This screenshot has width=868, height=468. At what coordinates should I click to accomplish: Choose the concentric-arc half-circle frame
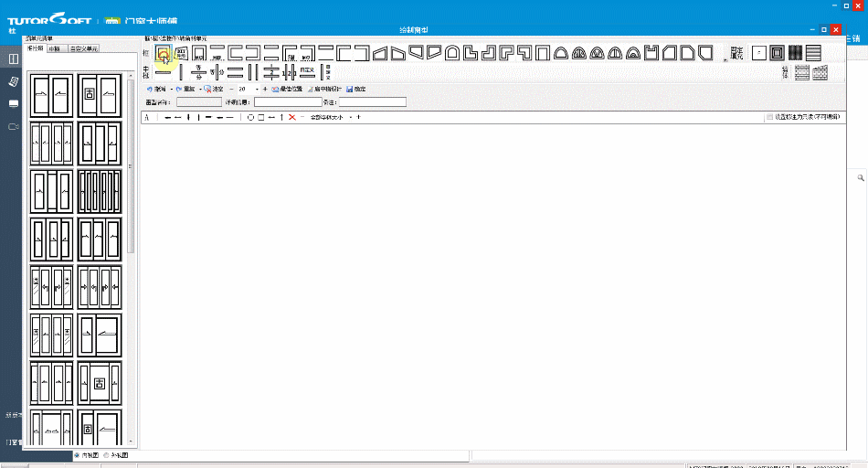click(x=633, y=53)
